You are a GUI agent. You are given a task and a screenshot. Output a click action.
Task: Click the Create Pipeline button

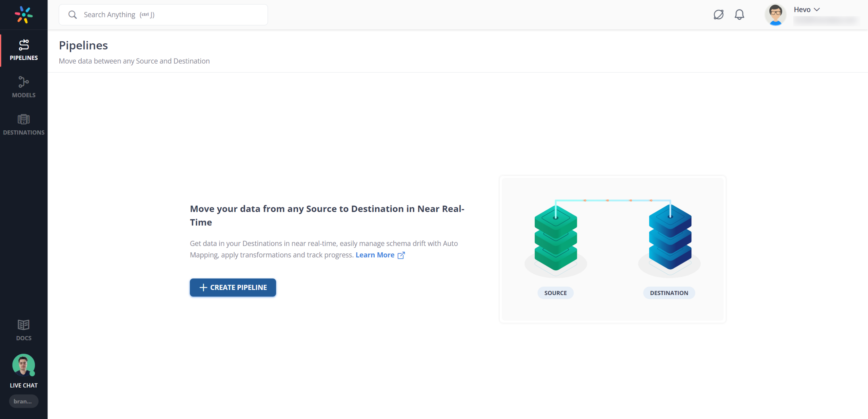tap(233, 287)
